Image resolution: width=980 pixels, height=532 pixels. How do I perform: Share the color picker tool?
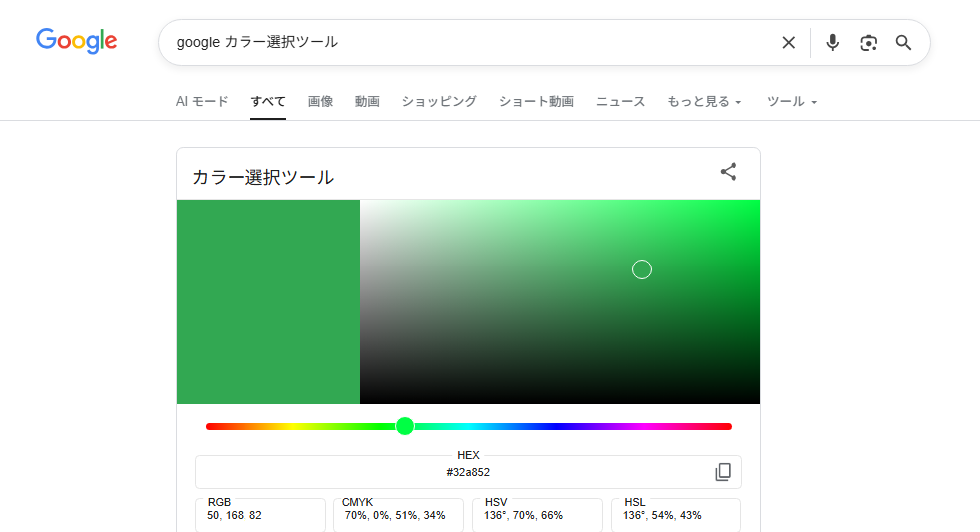pyautogui.click(x=729, y=172)
